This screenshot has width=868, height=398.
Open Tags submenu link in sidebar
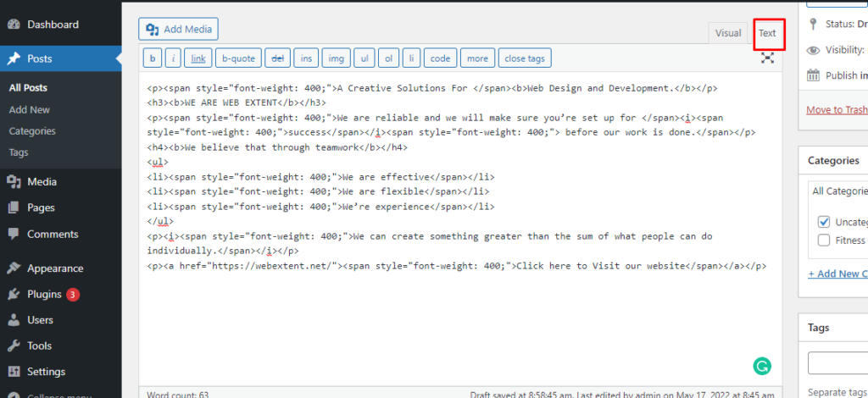click(x=19, y=152)
